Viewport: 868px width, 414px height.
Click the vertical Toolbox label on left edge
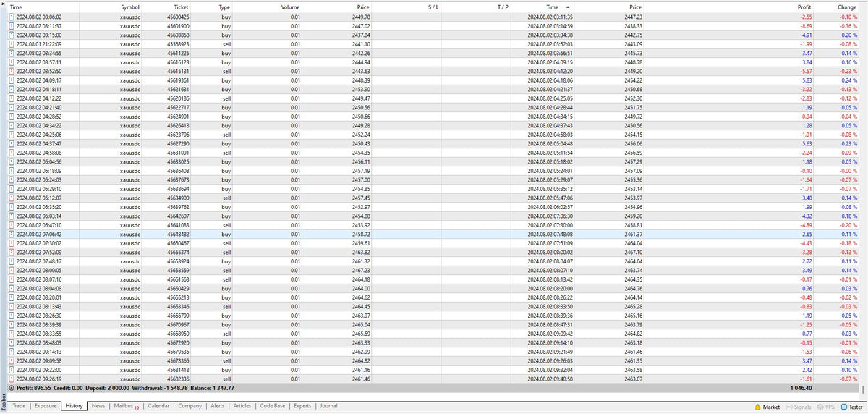coord(4,402)
